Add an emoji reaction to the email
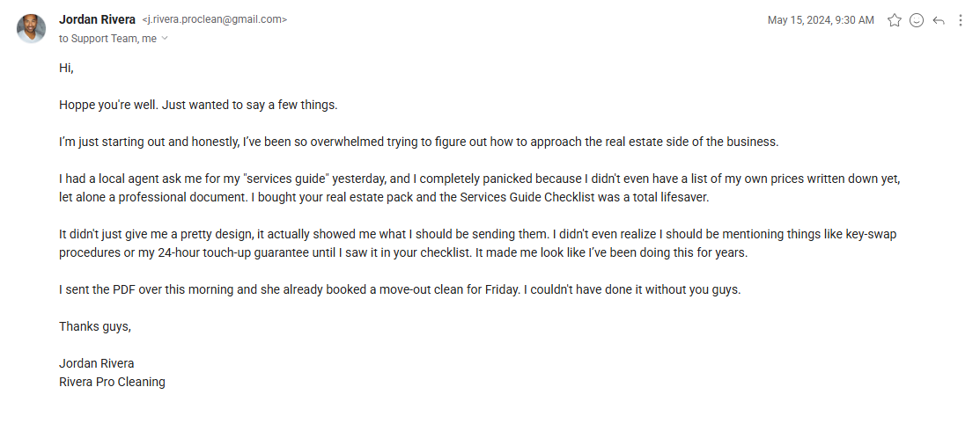The width and height of the screenshot is (980, 431). click(x=917, y=20)
